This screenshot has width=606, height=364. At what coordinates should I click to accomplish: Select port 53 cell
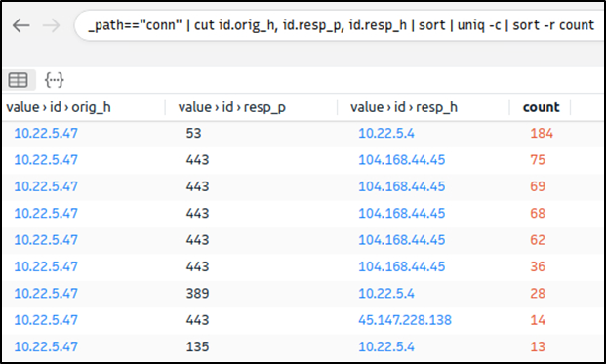pyautogui.click(x=193, y=134)
